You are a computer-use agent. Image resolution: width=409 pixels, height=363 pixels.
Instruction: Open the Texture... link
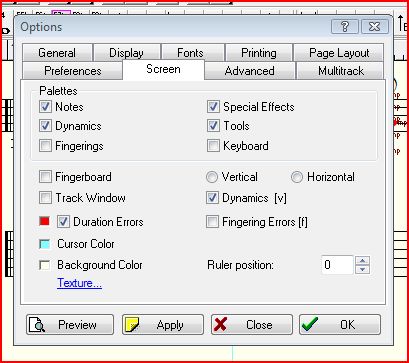point(79,283)
